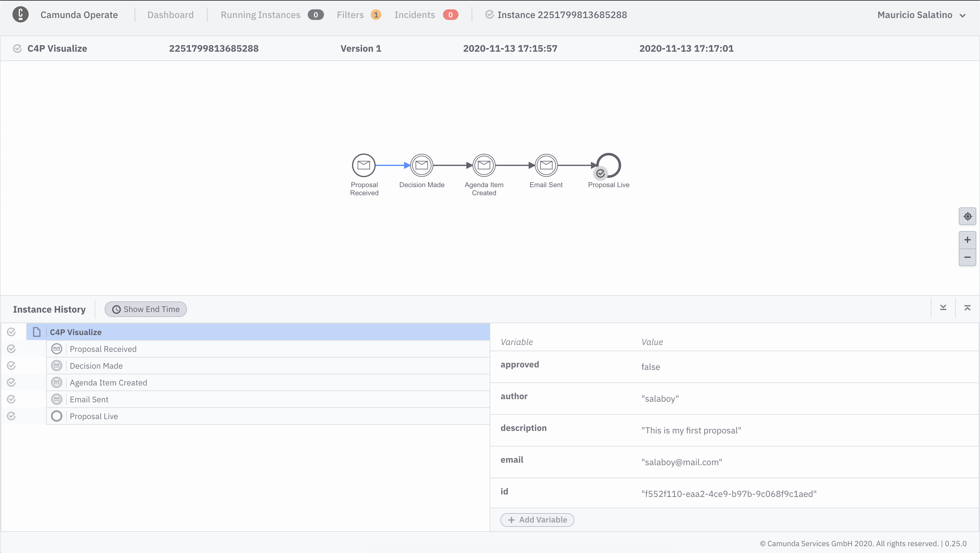The width and height of the screenshot is (980, 553).
Task: Click the zoom in control button
Action: tap(967, 240)
